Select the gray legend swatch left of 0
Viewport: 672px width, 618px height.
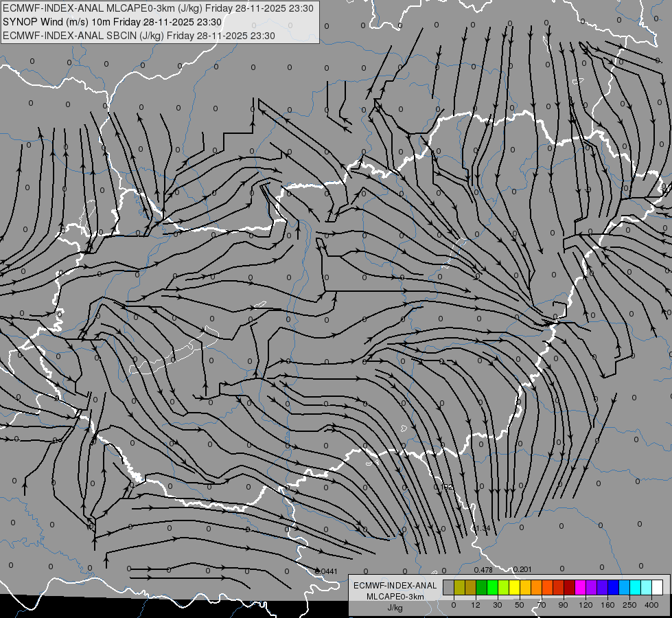(448, 587)
